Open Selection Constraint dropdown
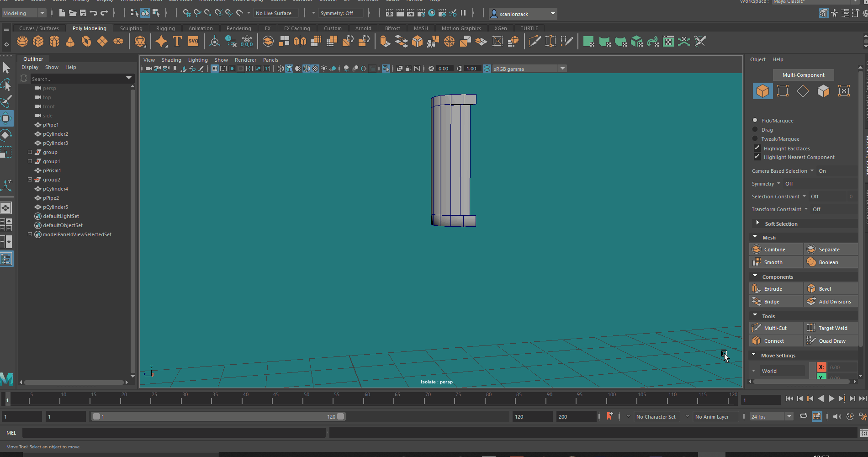Screen dimensions: 868x457 (804, 197)
